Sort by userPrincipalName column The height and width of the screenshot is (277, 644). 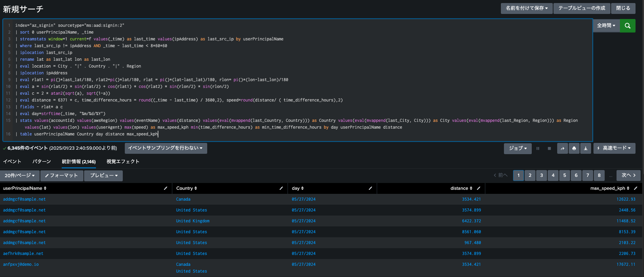[x=25, y=188]
